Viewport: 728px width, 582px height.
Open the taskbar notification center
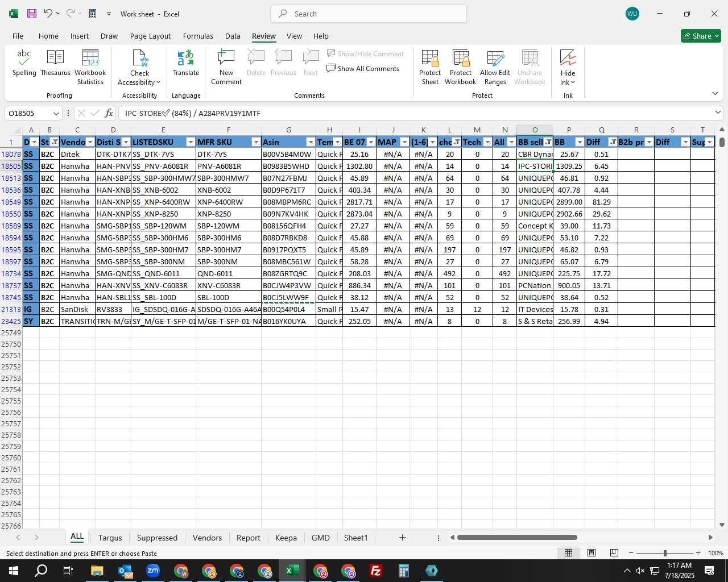pos(709,571)
